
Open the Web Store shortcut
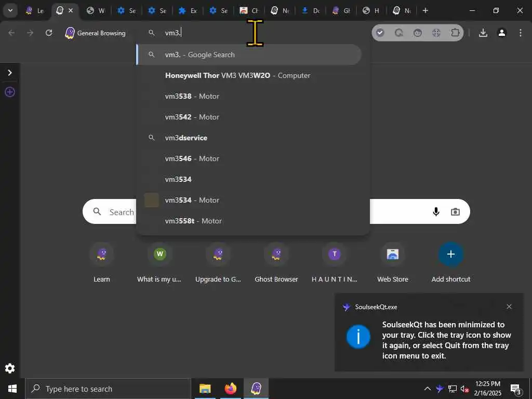(393, 263)
